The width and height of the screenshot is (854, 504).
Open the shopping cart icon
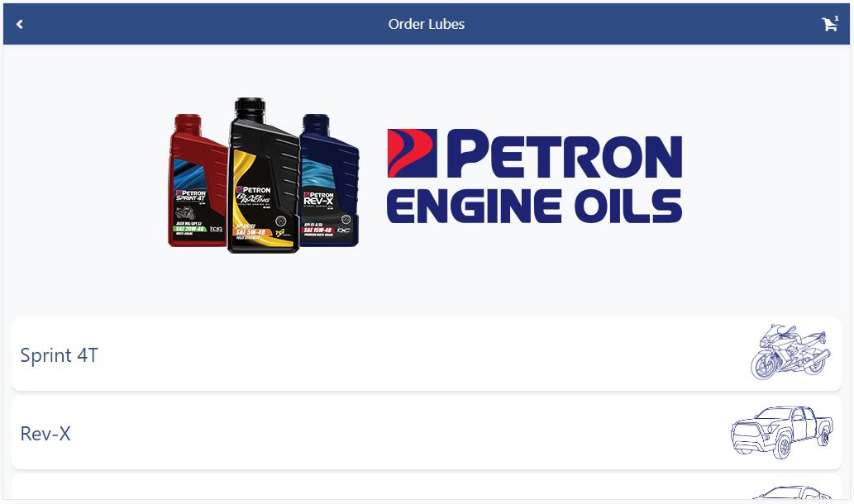pos(829,25)
